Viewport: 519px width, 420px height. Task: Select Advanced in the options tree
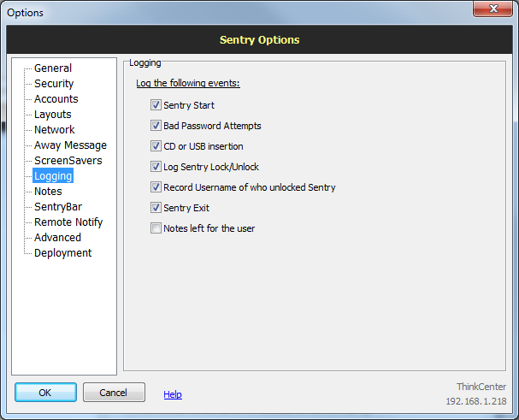click(x=57, y=238)
